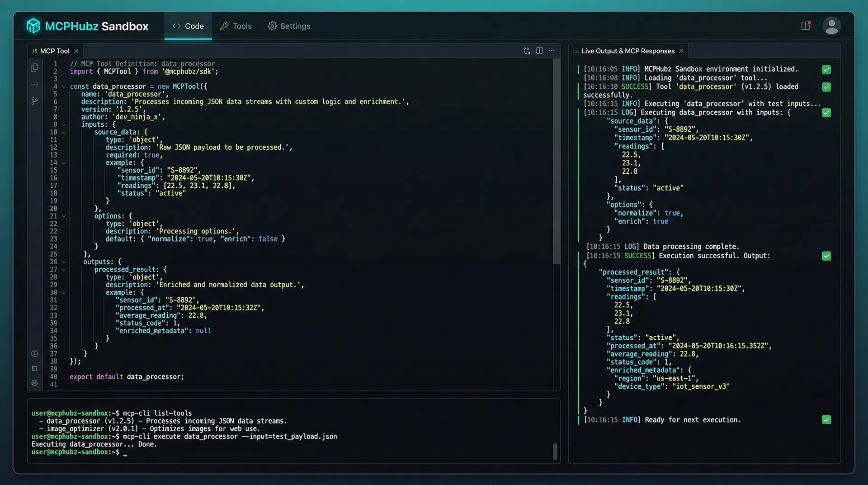Open the user profile avatar menu

click(832, 26)
